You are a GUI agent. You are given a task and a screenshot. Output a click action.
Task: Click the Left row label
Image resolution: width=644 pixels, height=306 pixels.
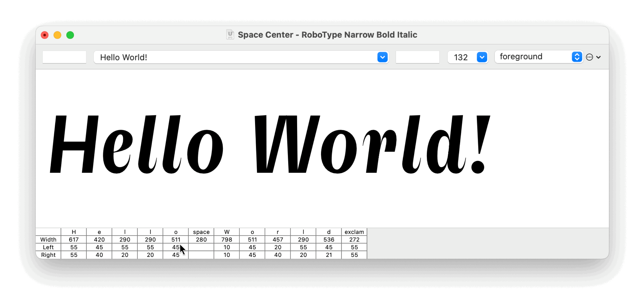pos(48,247)
